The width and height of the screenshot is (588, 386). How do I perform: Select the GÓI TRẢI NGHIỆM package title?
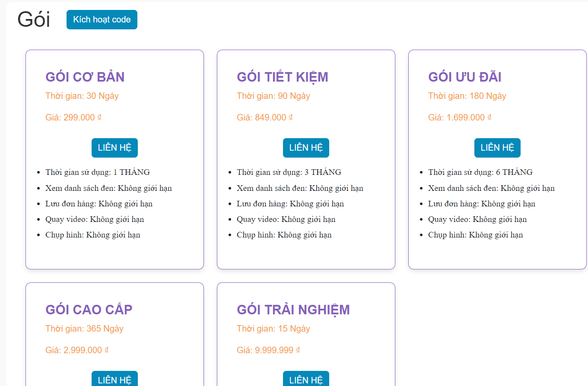tap(293, 310)
